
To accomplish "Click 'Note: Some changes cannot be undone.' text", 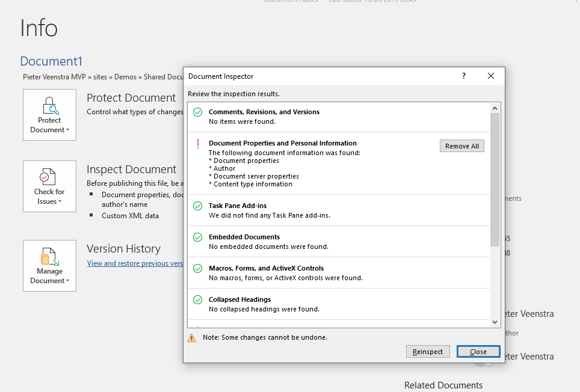I will [x=265, y=337].
